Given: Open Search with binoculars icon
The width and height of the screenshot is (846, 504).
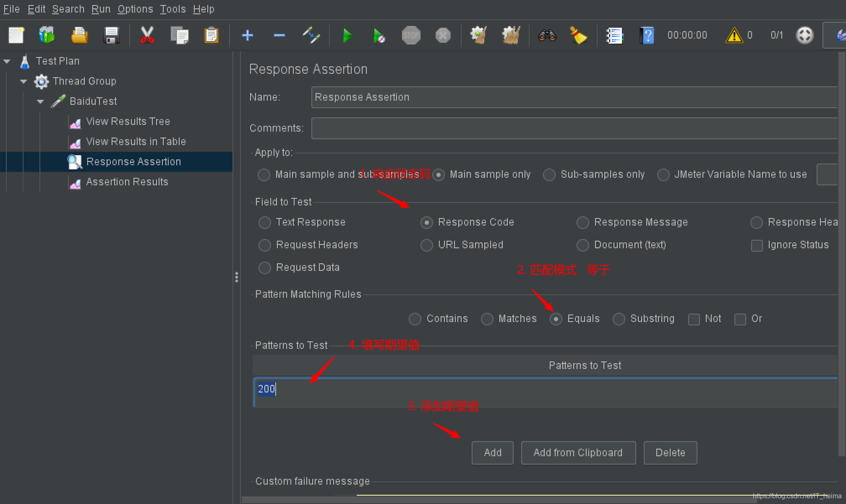Looking at the screenshot, I should click(547, 35).
